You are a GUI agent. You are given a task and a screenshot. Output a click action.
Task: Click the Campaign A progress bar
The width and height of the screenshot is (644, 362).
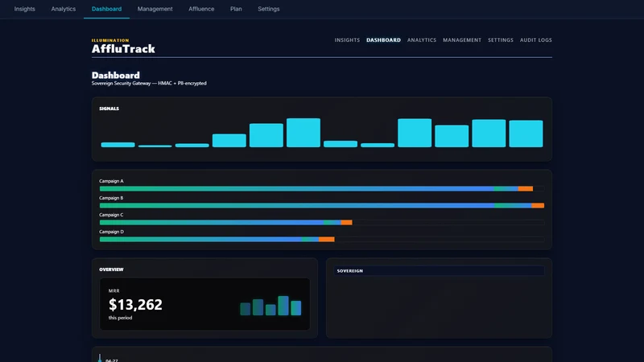click(322, 189)
